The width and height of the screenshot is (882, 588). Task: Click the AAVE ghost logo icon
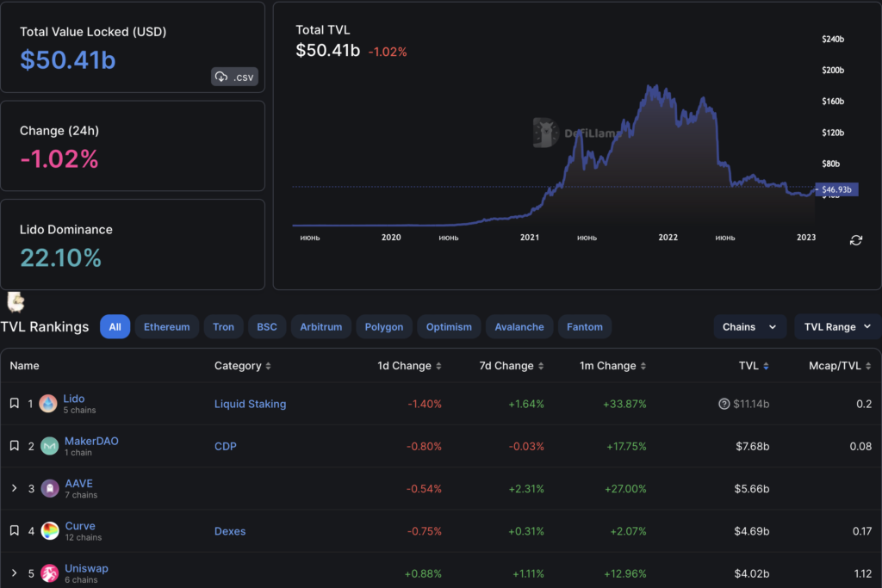[50, 489]
